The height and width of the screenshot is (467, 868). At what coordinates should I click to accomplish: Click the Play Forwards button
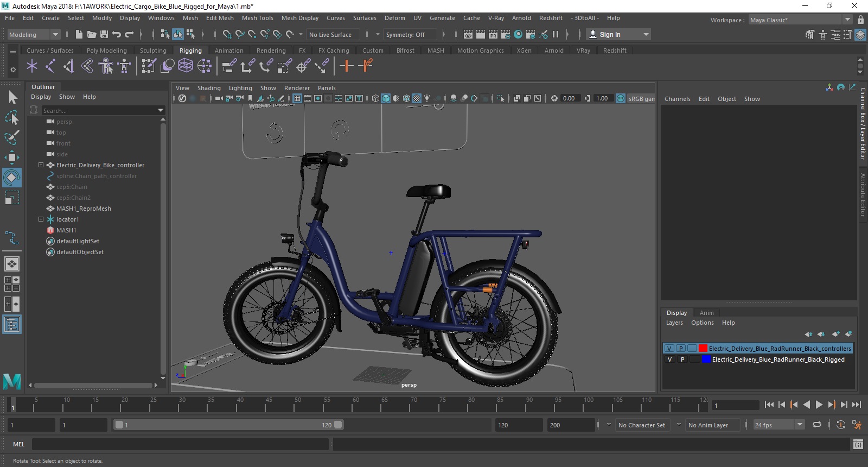[x=819, y=405]
